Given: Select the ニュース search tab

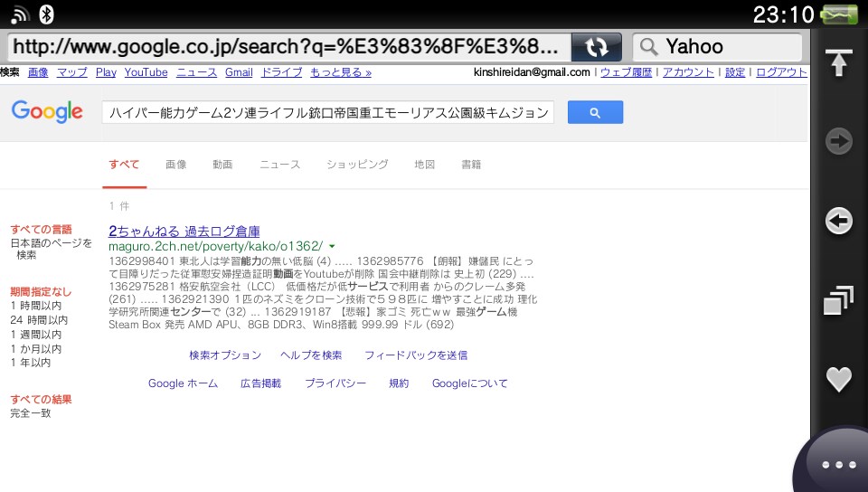Looking at the screenshot, I should tap(279, 165).
